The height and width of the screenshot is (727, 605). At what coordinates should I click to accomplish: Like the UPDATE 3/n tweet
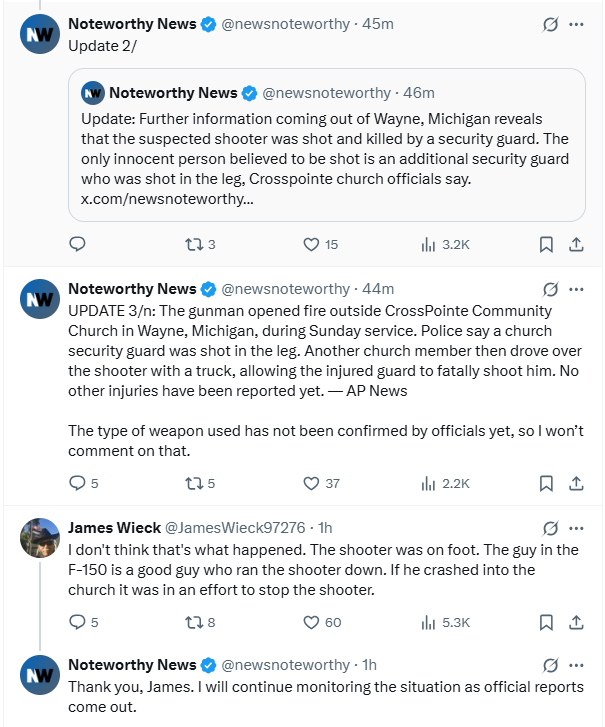pos(311,483)
